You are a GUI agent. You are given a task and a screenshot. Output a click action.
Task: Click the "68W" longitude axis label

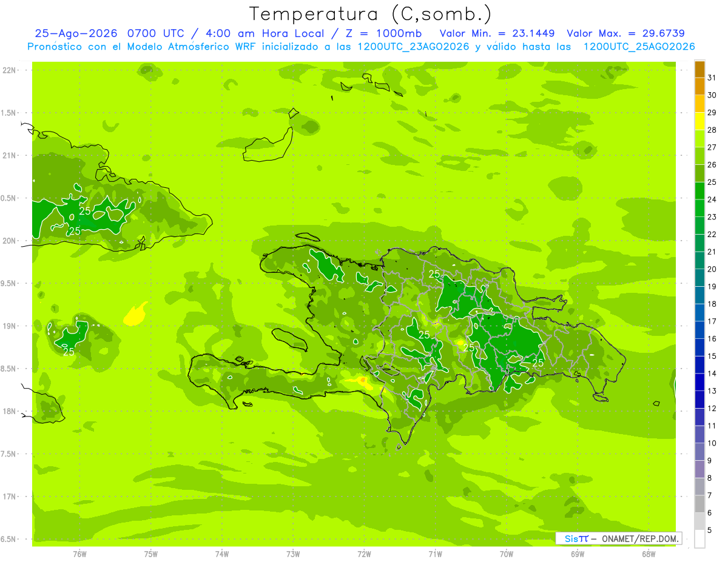(649, 554)
